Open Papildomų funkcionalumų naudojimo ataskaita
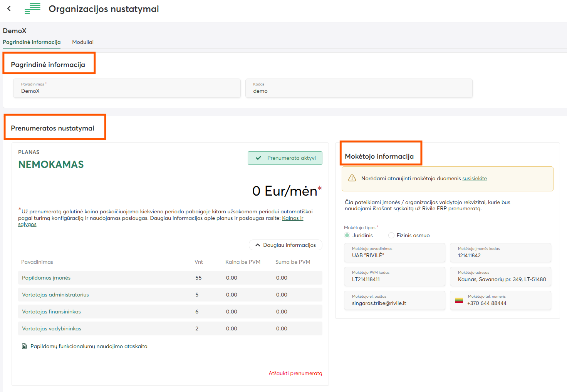The image size is (567, 392). tap(89, 346)
